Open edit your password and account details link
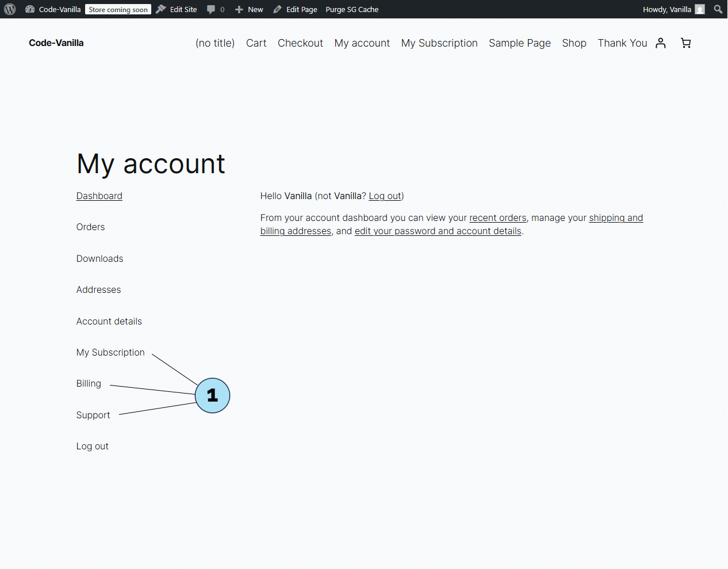 pos(438,231)
